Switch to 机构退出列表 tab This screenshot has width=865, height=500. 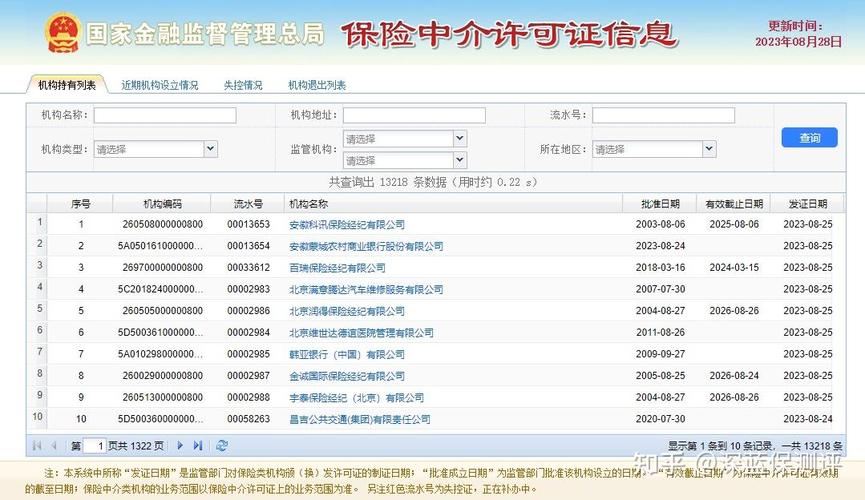[317, 85]
